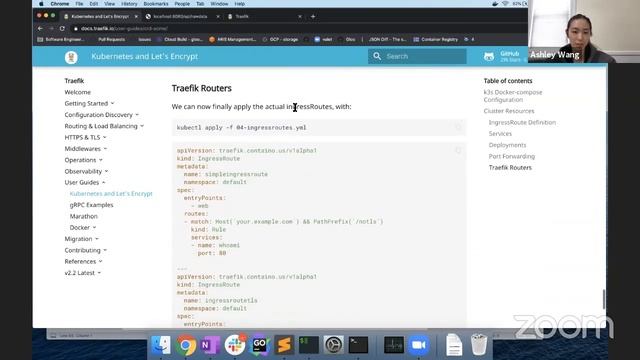Close the localhost browser tab
This screenshot has height=360, width=640.
[218, 16]
